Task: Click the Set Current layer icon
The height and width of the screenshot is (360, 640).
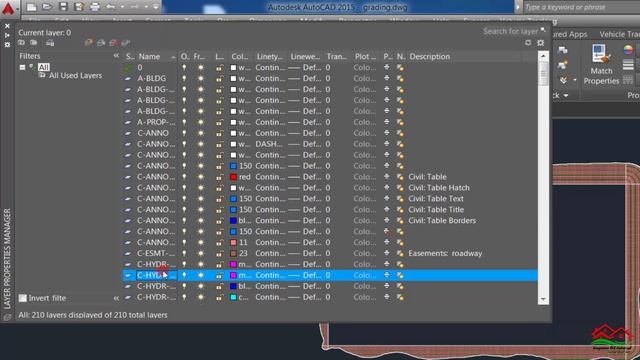Action: 126,42
